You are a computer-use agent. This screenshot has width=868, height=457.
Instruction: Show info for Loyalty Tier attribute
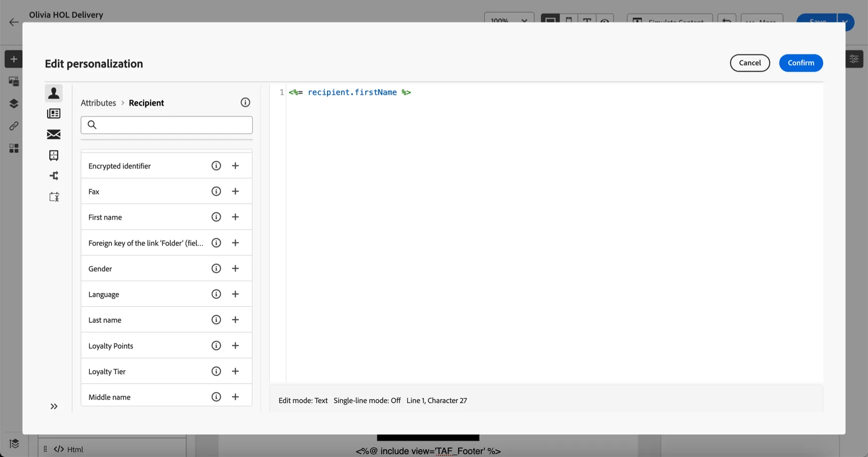[216, 372]
